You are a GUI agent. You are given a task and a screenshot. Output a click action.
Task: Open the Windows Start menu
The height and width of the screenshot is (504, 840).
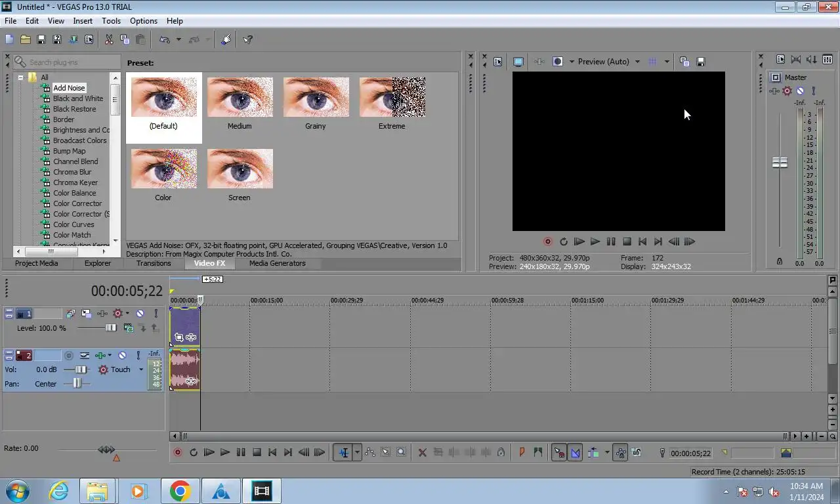coord(17,491)
